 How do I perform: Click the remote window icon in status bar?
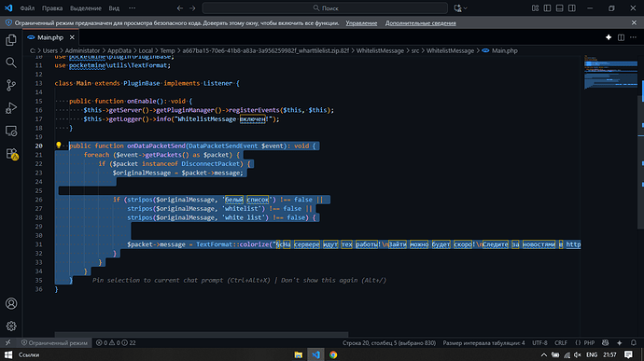click(x=7, y=342)
